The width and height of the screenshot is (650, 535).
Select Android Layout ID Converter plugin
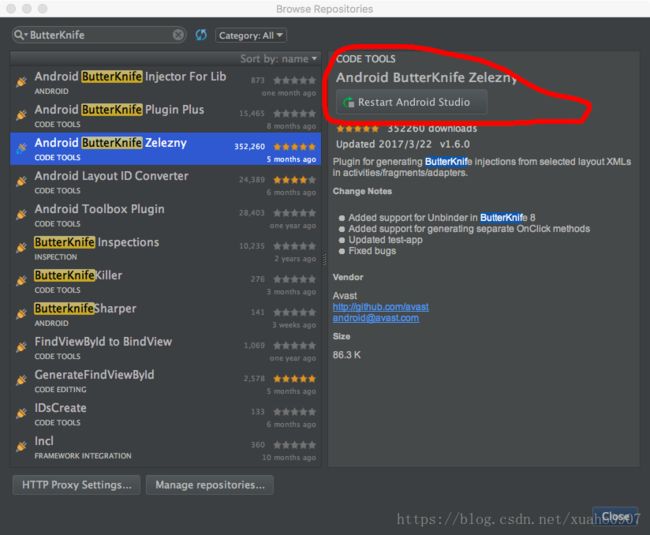click(165, 182)
